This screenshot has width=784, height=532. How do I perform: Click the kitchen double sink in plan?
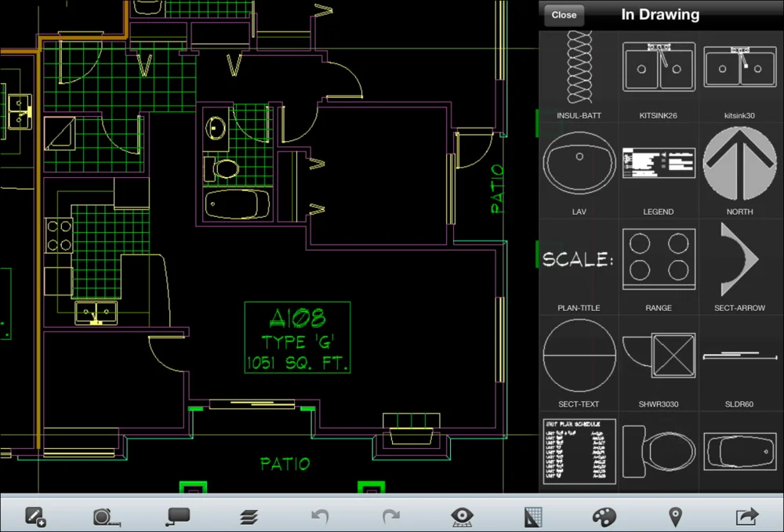pyautogui.click(x=96, y=313)
